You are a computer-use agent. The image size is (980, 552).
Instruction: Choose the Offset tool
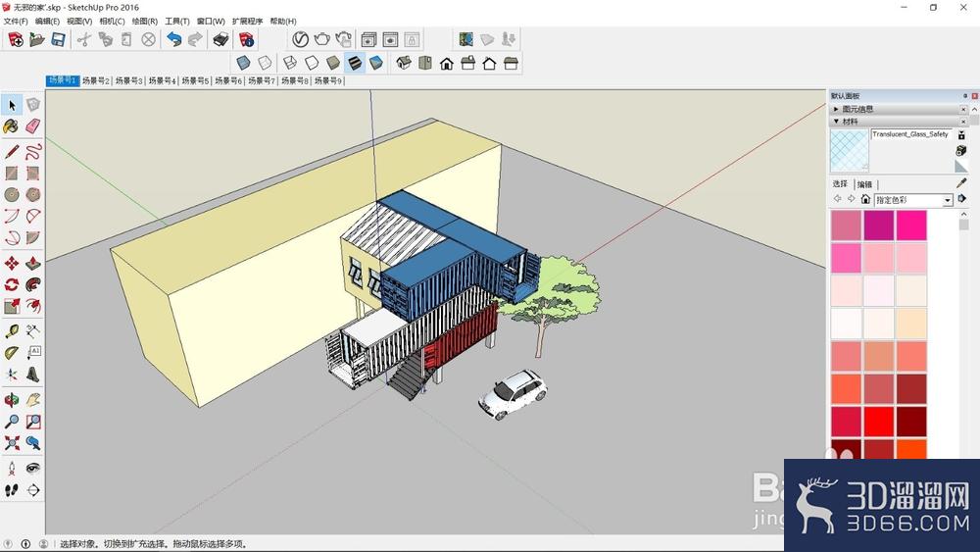33,306
